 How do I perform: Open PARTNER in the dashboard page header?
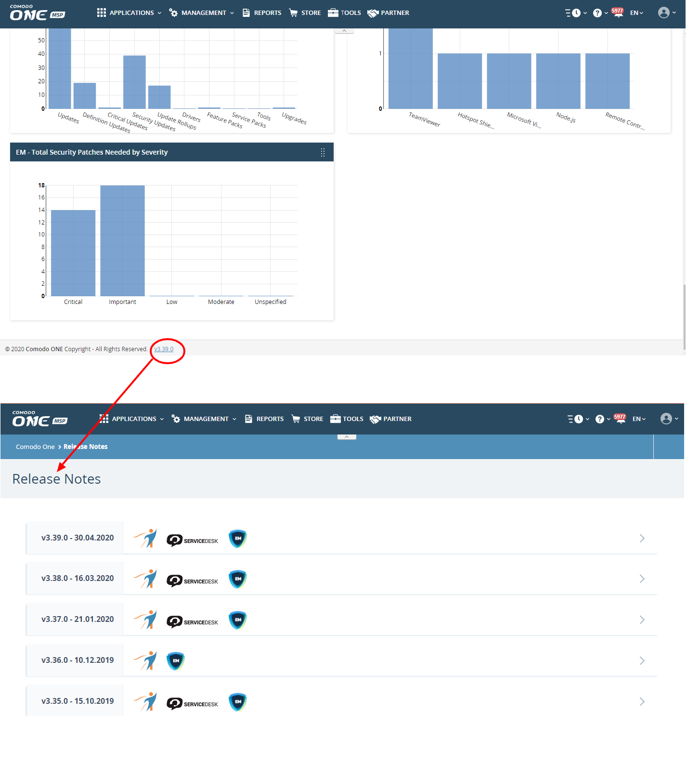point(388,13)
